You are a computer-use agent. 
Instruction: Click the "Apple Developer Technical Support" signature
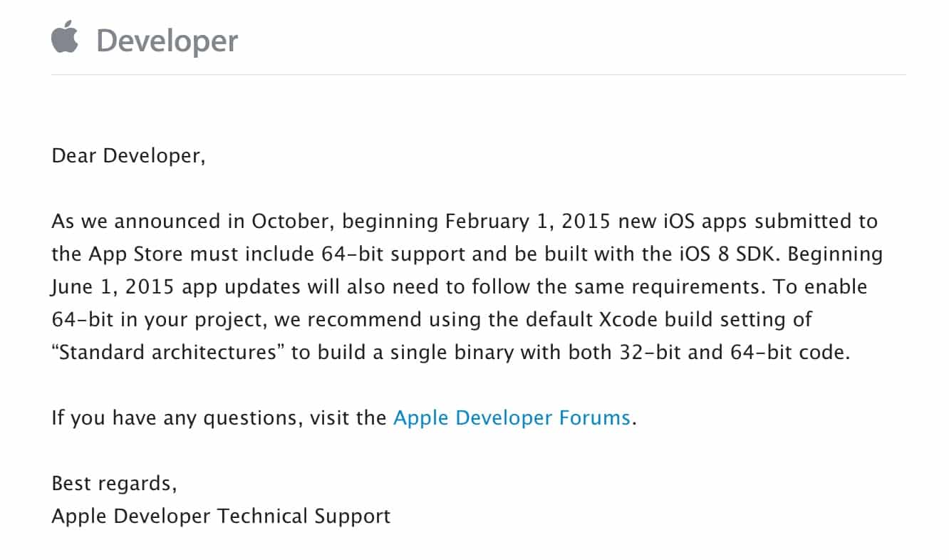pos(221,515)
